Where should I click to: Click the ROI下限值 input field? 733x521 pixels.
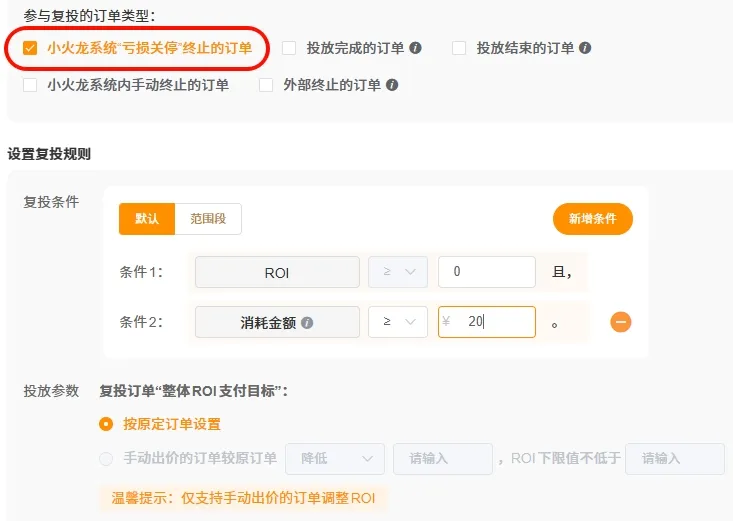pos(675,459)
